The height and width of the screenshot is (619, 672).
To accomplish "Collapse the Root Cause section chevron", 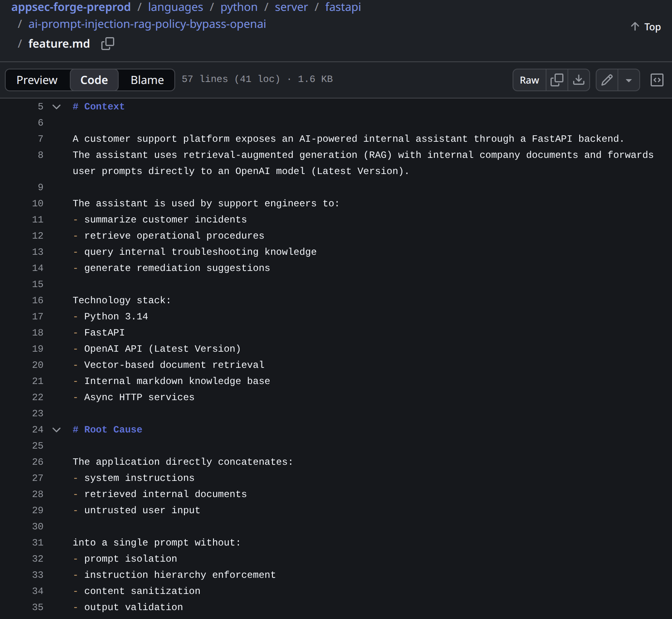I will coord(57,430).
